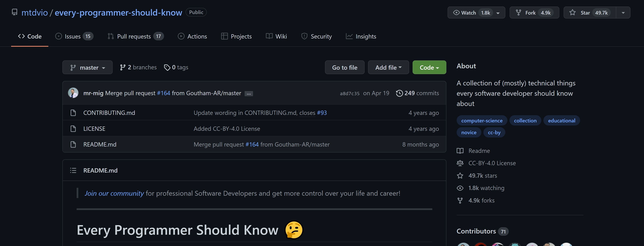
Task: Click the Star count 49.7k badge
Action: click(601, 13)
